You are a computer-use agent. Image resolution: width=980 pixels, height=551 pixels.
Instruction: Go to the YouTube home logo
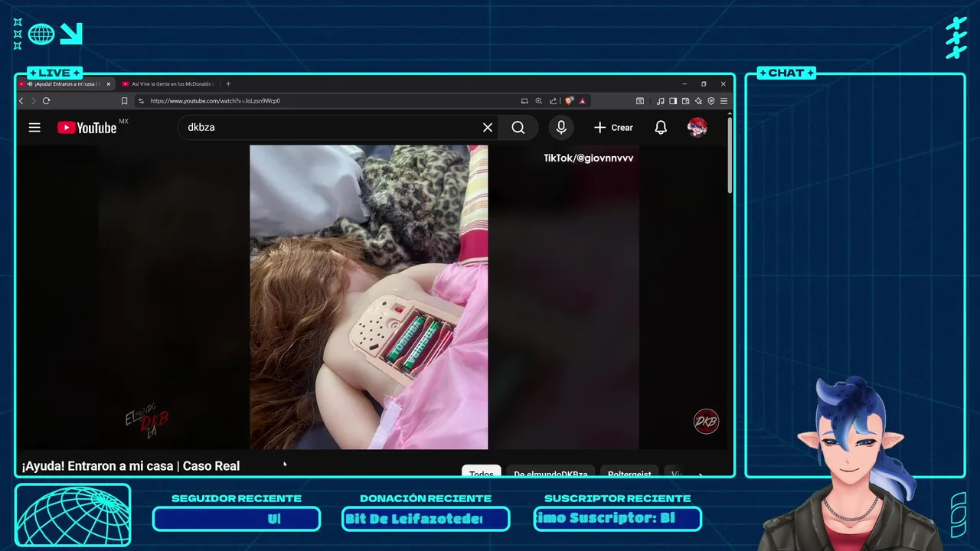87,128
